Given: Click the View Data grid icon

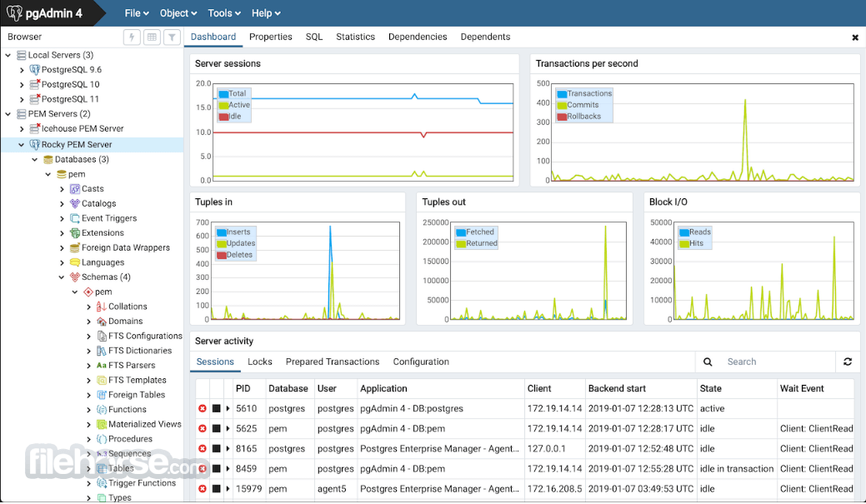Looking at the screenshot, I should 152,37.
